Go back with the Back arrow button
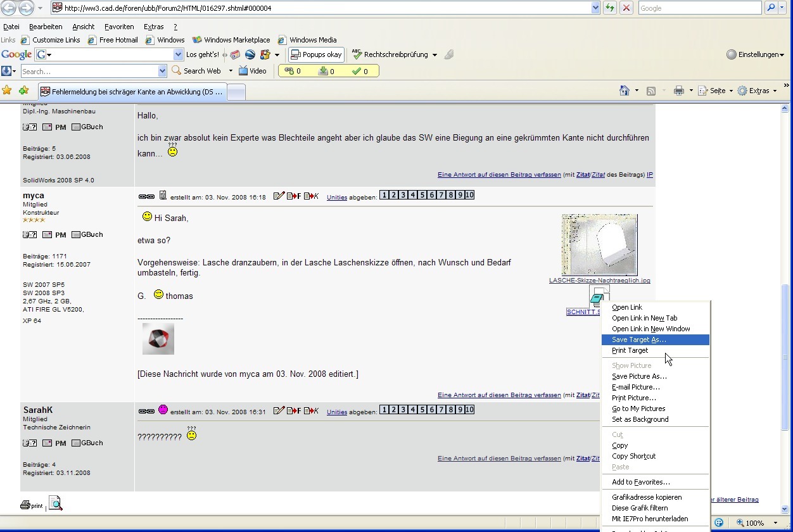 tap(10, 8)
